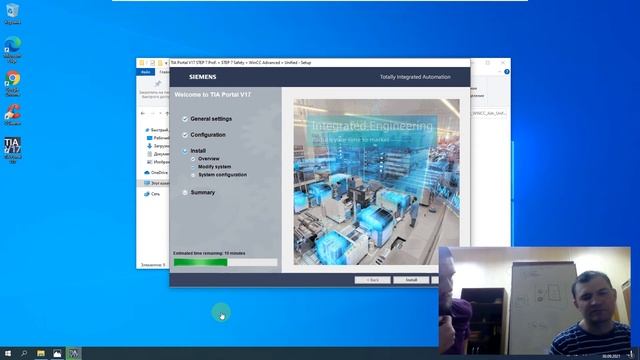Launch Google Chrome from the desktop
Viewport: 640px width, 360px height.
(12, 83)
